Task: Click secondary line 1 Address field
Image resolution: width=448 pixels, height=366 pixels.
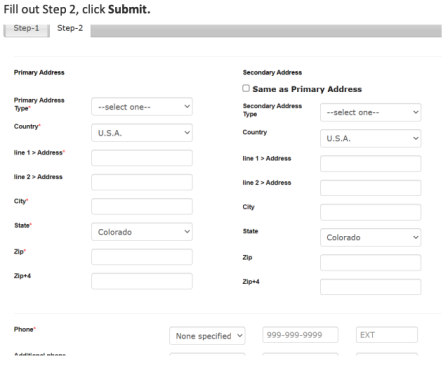Action: pos(371,164)
